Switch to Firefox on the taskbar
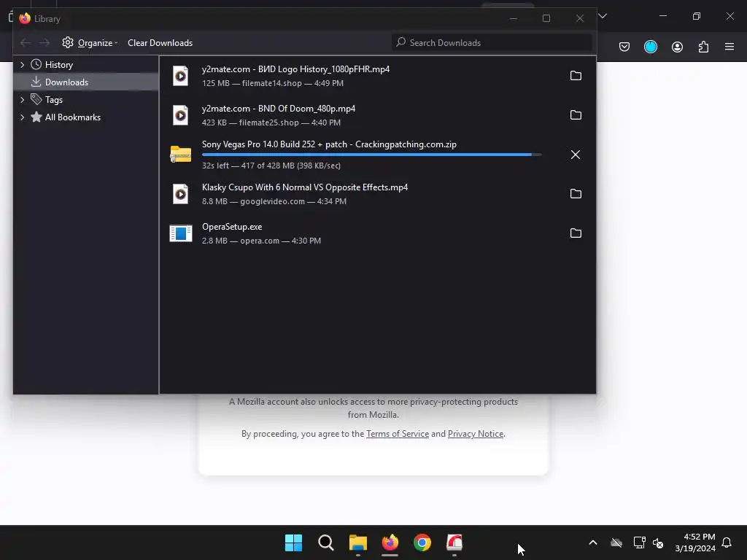 tap(390, 542)
